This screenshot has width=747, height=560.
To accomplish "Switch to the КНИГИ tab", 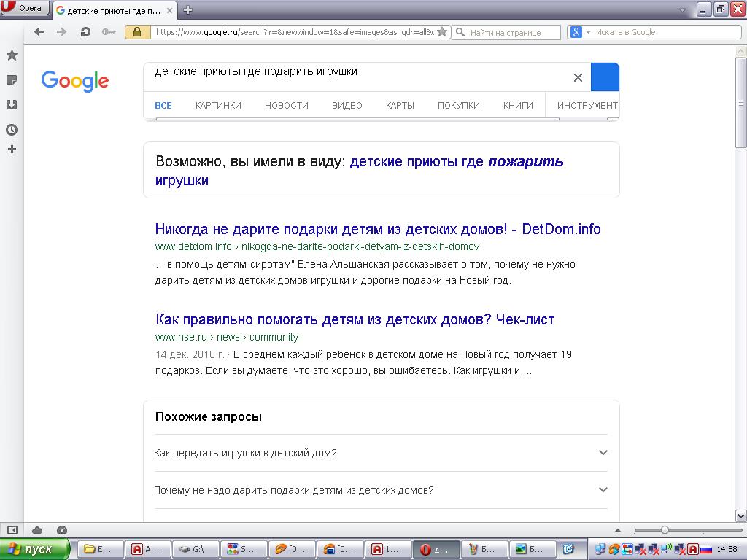I will tap(518, 105).
